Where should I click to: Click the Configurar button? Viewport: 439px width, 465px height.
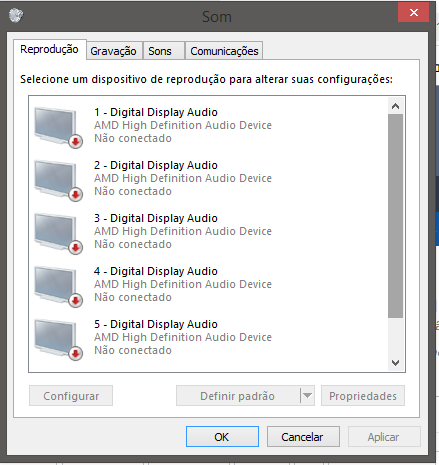(71, 396)
